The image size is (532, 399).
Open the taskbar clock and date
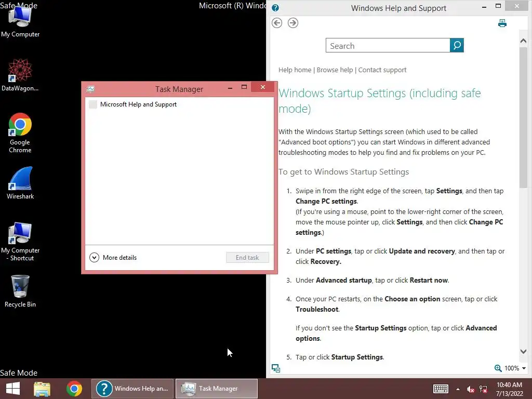coord(509,389)
